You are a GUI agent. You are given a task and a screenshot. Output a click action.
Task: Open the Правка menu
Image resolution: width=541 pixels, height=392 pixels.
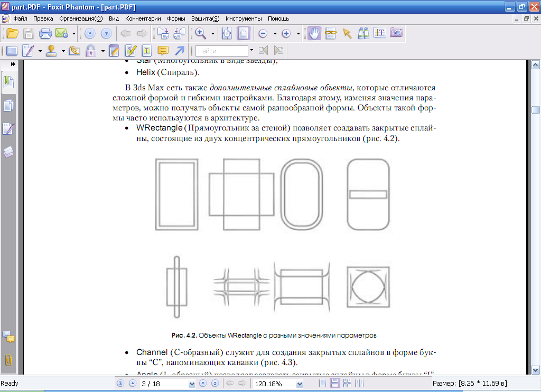43,18
